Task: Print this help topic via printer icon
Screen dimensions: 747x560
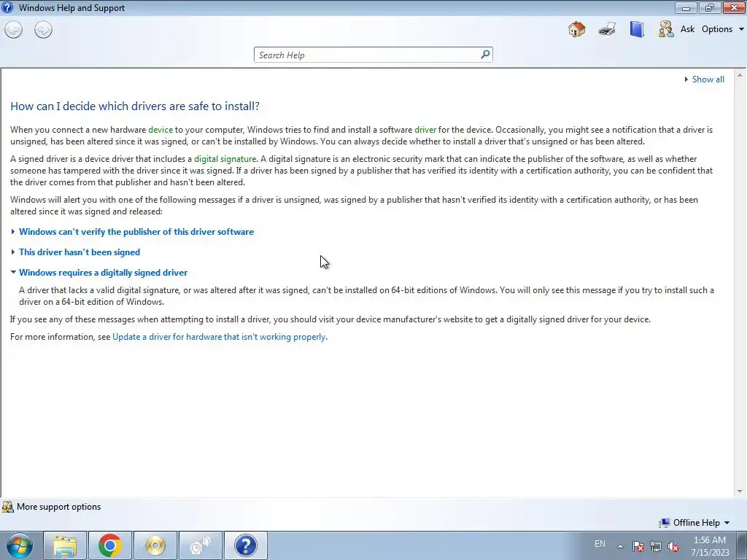Action: (x=607, y=29)
